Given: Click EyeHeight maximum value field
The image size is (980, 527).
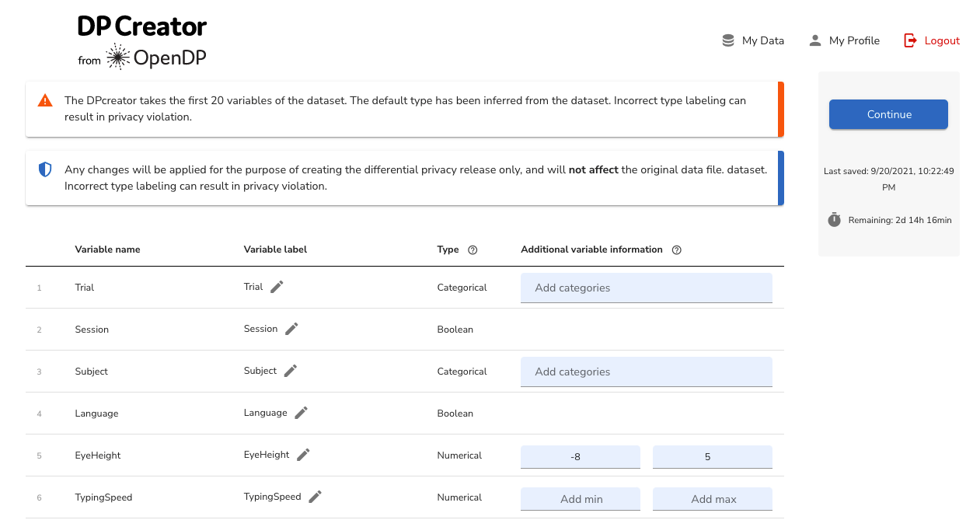Looking at the screenshot, I should tap(712, 457).
